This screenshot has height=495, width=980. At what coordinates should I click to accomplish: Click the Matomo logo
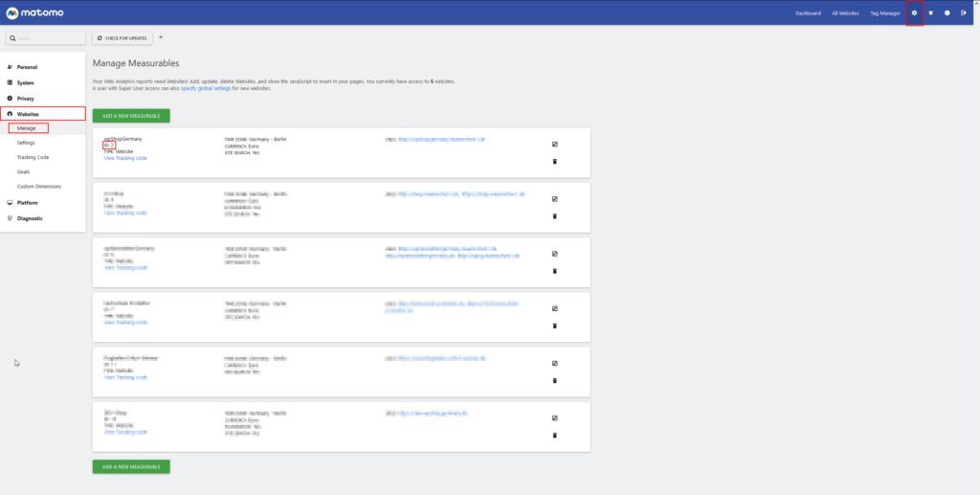coord(34,12)
